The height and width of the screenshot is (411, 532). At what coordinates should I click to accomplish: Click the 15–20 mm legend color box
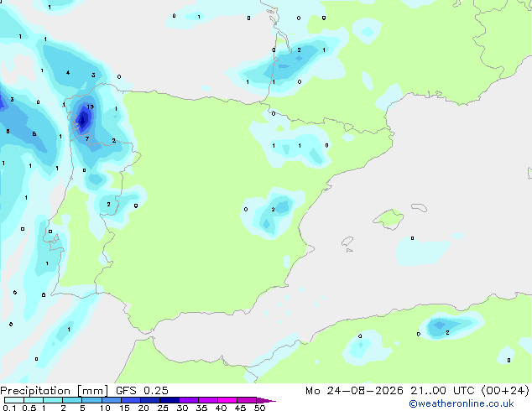point(131,400)
